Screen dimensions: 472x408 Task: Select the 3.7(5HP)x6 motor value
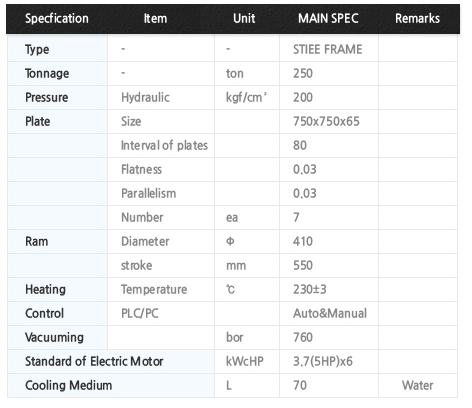click(x=323, y=361)
